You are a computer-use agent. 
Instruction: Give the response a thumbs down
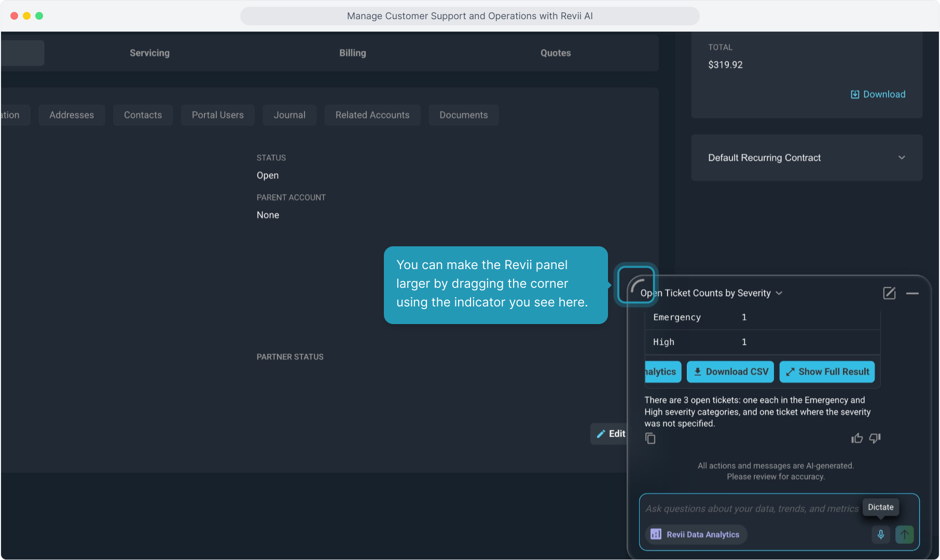coord(875,439)
